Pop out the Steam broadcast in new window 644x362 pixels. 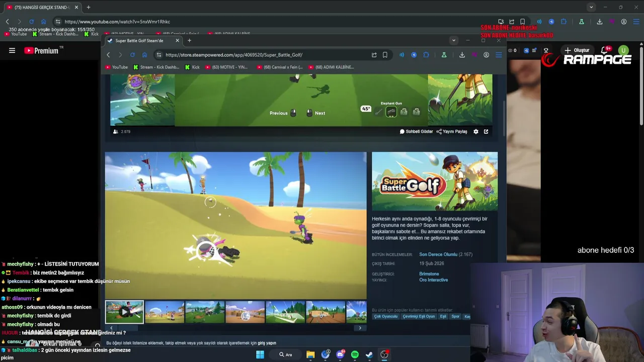(x=486, y=132)
